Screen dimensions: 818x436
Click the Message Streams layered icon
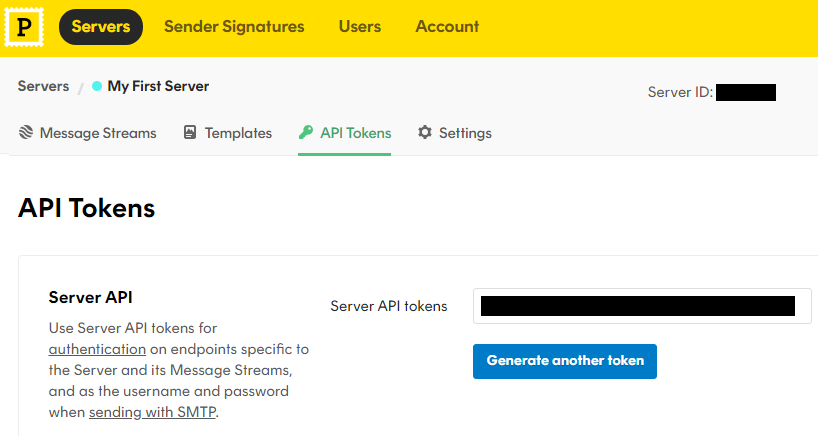[x=26, y=132]
